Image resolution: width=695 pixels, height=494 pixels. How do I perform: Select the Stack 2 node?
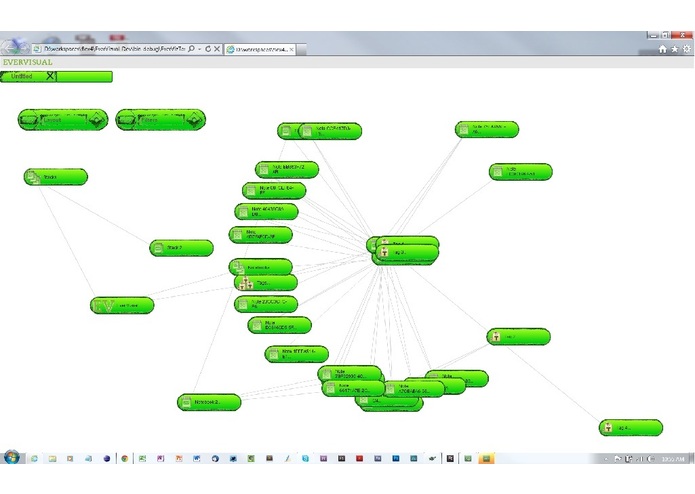pos(181,248)
